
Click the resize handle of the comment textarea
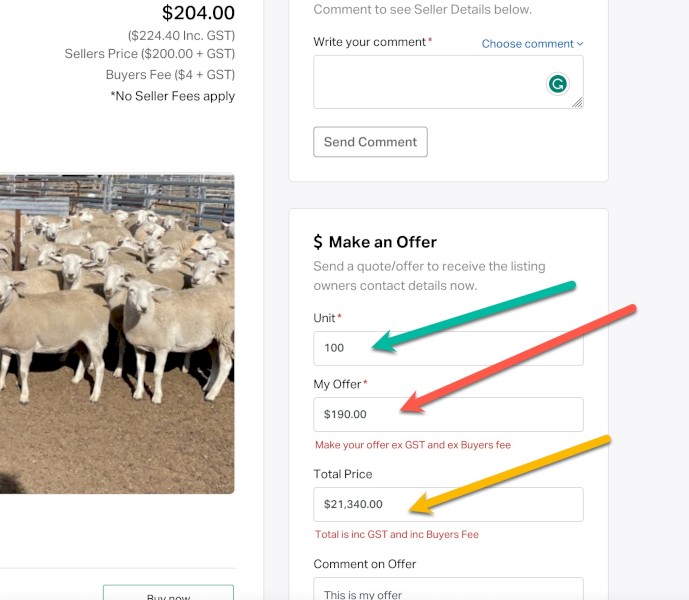point(577,102)
